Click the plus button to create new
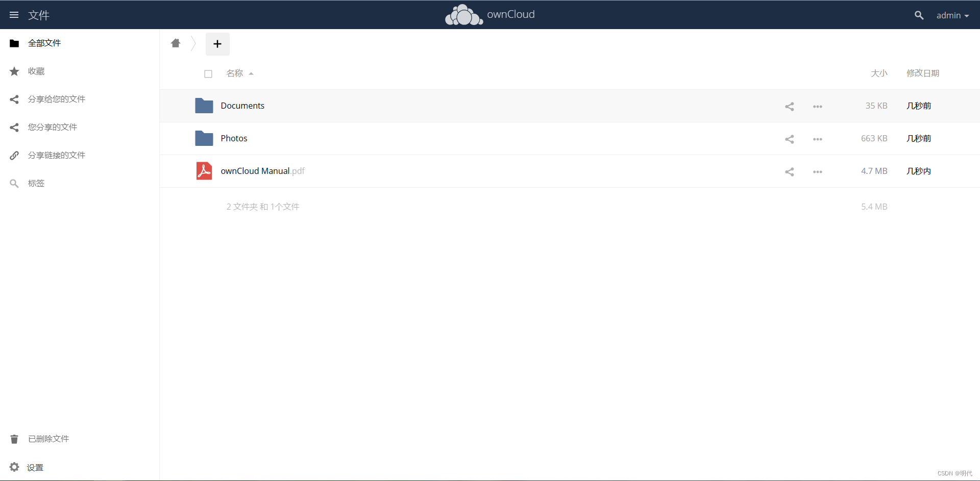The width and height of the screenshot is (980, 481). (x=217, y=44)
